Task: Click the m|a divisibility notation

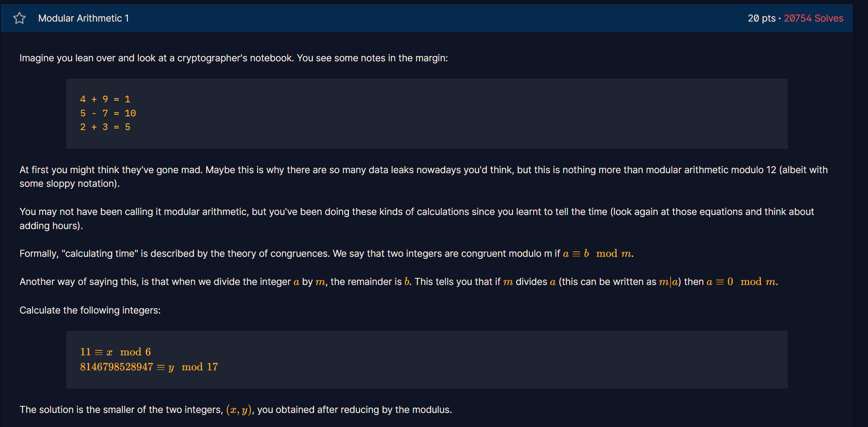Action: (668, 282)
